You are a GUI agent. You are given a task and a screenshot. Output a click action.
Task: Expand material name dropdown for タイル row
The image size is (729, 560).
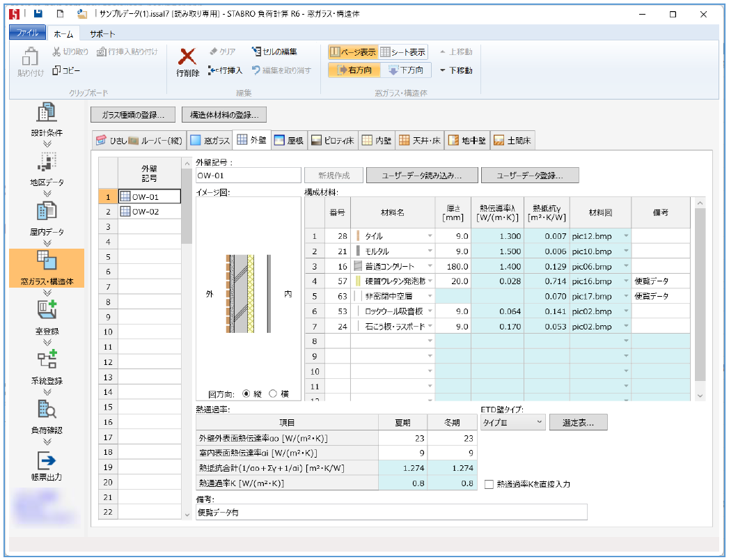coord(430,236)
